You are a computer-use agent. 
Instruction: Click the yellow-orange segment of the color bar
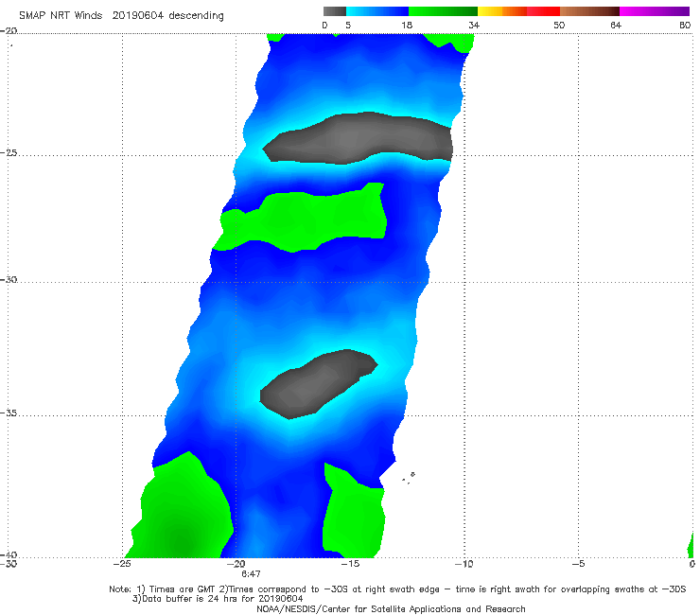pyautogui.click(x=502, y=11)
